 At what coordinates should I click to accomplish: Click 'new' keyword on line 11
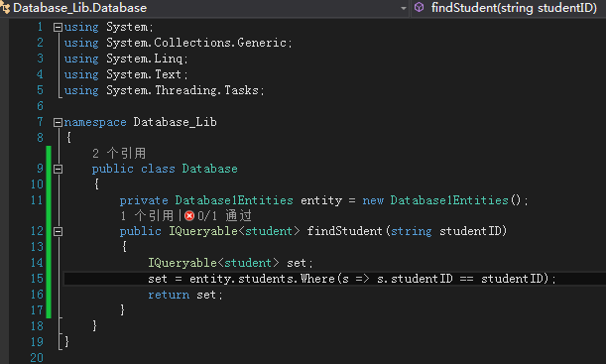pos(373,200)
